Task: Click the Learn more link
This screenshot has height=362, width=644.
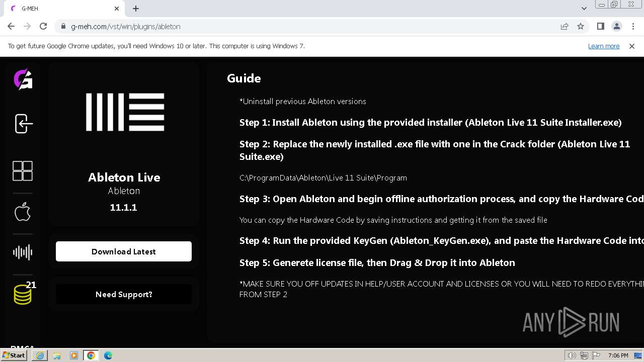Action: [x=604, y=46]
